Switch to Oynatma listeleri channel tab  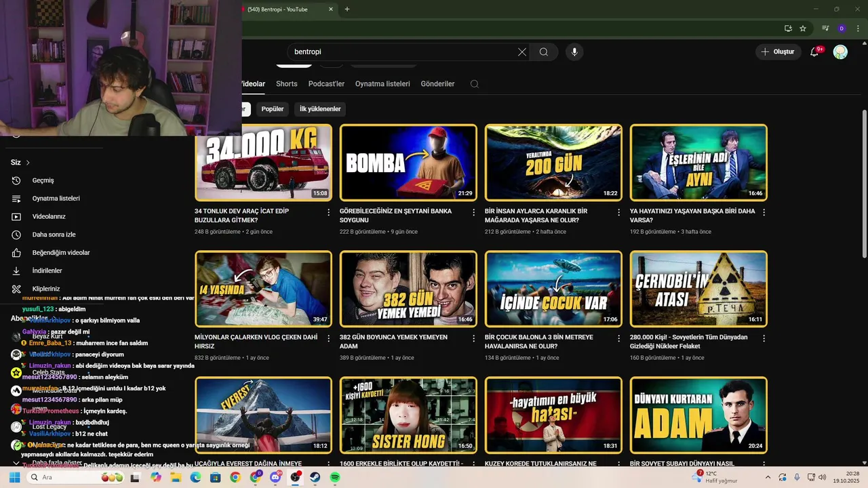(382, 84)
